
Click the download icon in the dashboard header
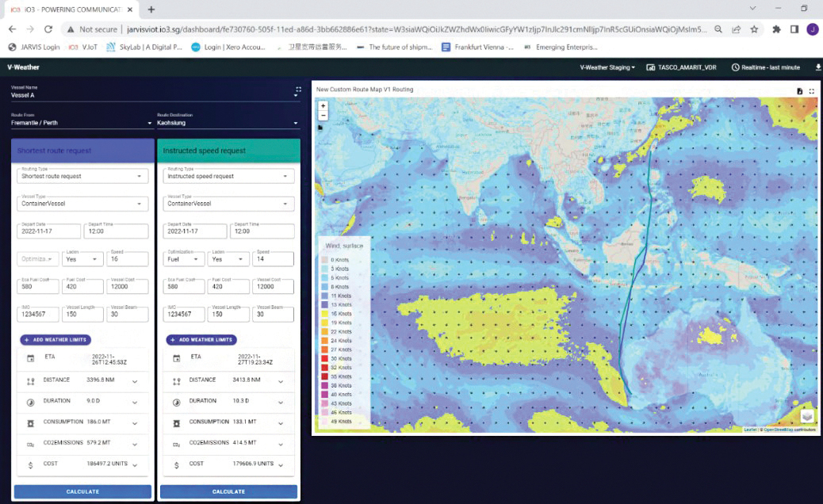pyautogui.click(x=818, y=67)
